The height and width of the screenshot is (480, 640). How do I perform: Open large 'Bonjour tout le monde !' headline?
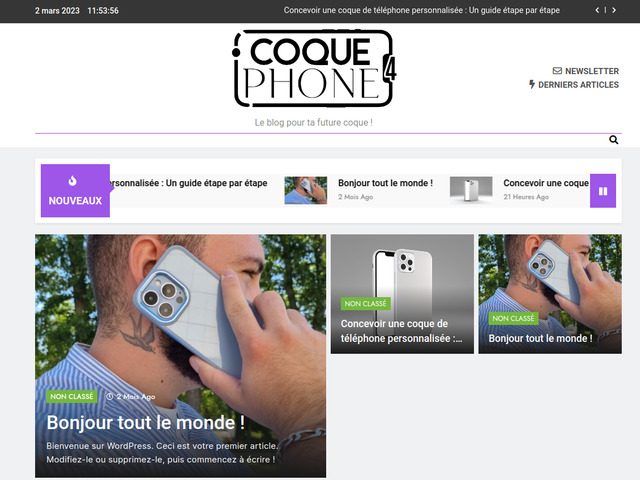point(146,422)
